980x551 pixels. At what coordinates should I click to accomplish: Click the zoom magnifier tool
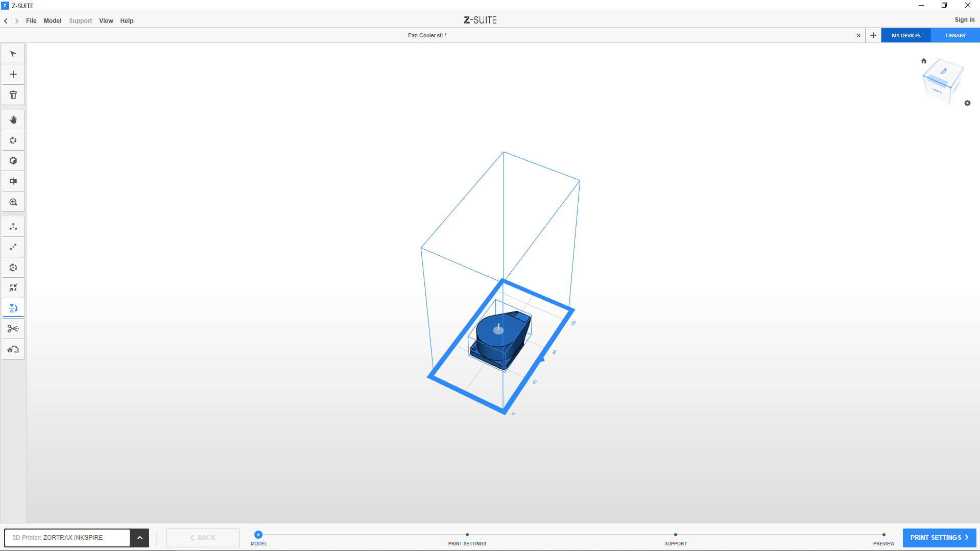coord(13,202)
